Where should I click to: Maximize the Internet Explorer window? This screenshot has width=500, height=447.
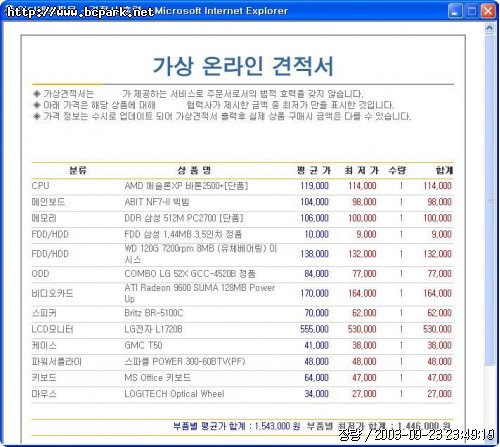pyautogui.click(x=472, y=11)
